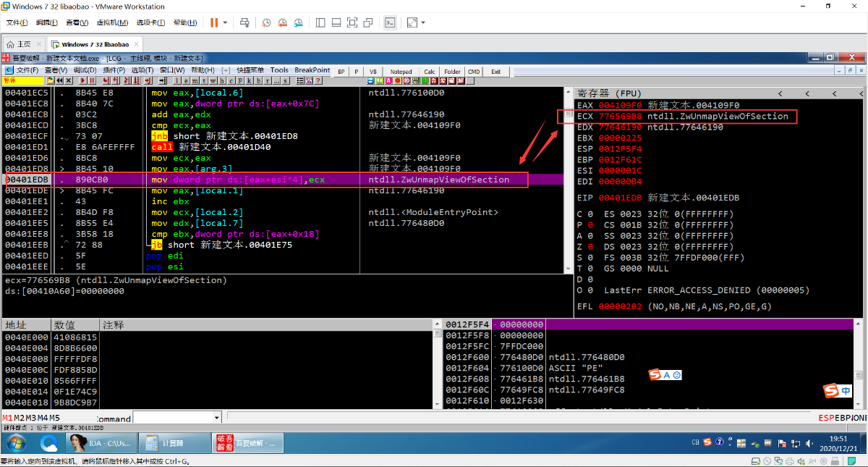Click the step over icon
This screenshot has height=467, width=868.
[115, 80]
